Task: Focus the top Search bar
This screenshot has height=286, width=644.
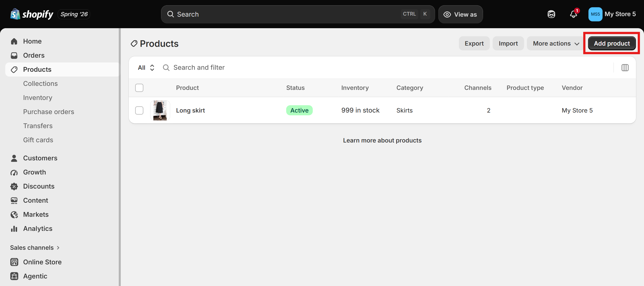Action: [298, 14]
